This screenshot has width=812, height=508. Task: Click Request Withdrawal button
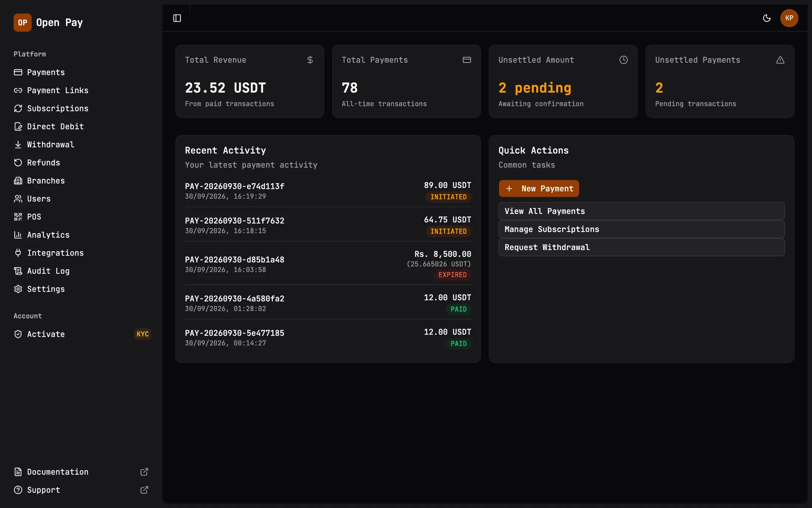(x=641, y=248)
